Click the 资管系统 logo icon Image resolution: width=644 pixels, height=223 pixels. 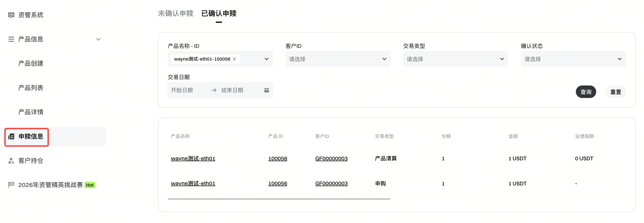(11, 15)
